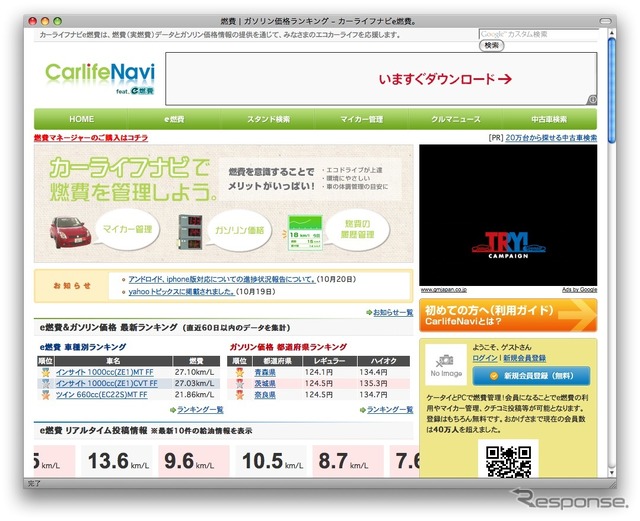Click the ガソリン価格 speech bubble
This screenshot has height=521, width=640.
point(240,231)
